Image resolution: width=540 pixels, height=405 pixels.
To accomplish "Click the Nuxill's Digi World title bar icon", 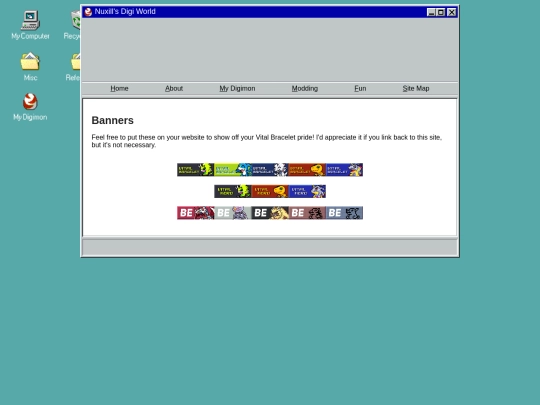I will tap(88, 12).
